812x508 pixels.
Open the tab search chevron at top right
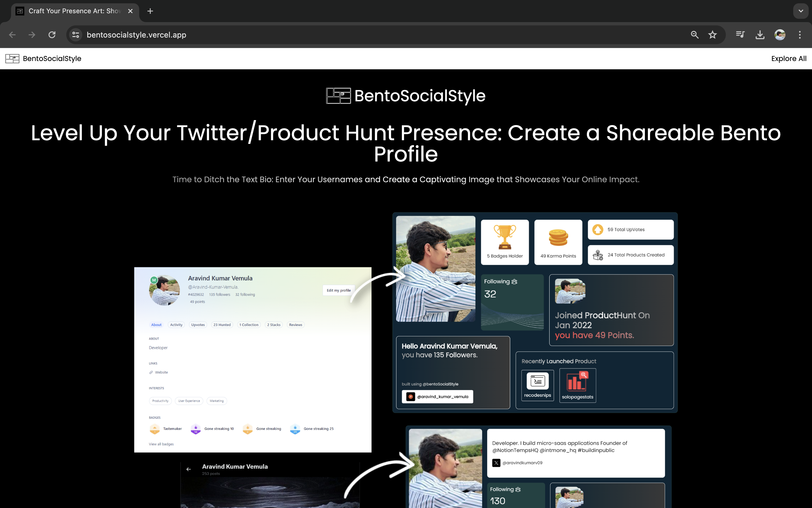(801, 11)
